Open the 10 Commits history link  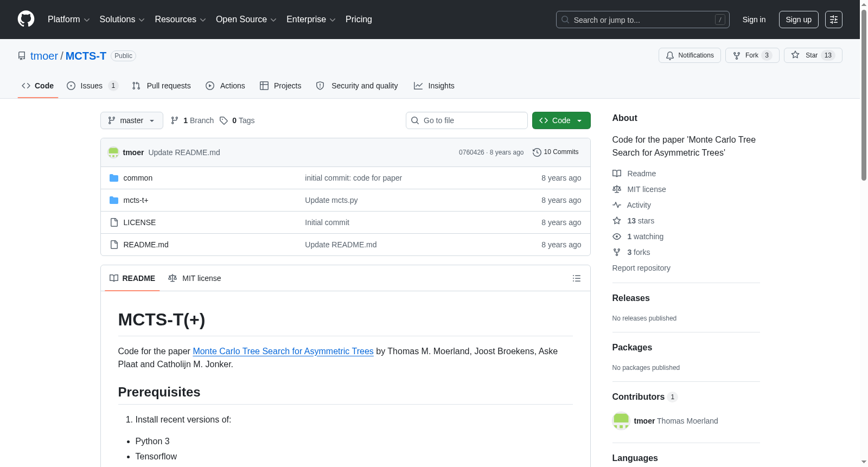click(x=556, y=152)
